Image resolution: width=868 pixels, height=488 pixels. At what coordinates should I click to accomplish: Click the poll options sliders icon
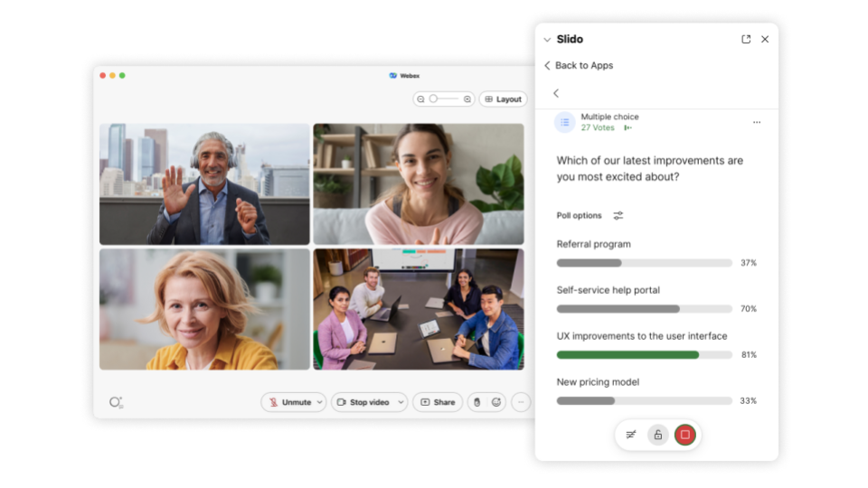(x=618, y=216)
